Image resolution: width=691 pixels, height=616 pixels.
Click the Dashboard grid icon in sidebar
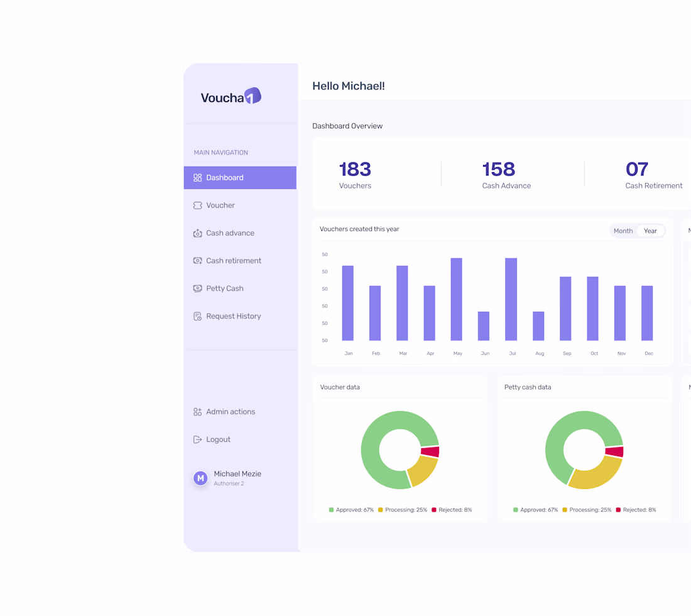pos(197,178)
